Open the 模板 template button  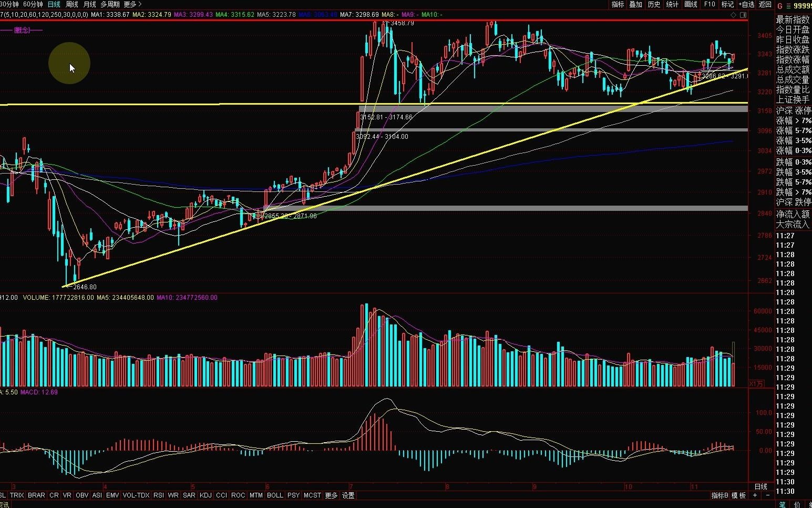coord(738,495)
